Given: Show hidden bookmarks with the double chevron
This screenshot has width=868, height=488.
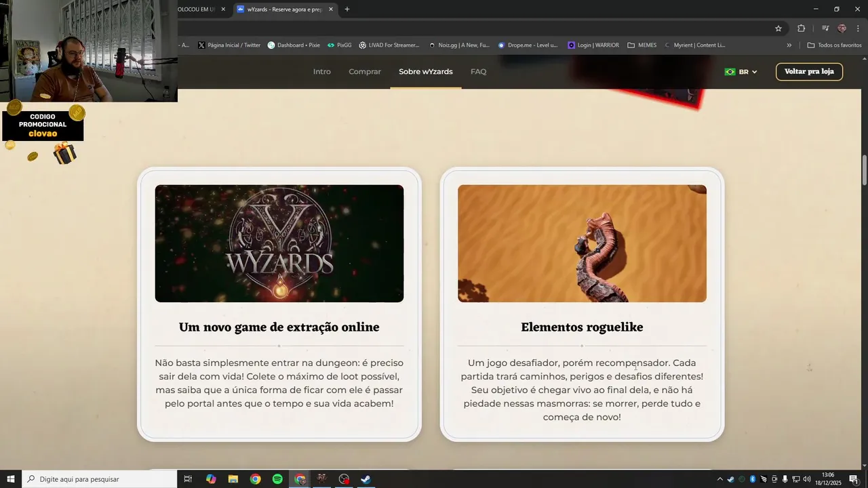Looking at the screenshot, I should point(789,45).
